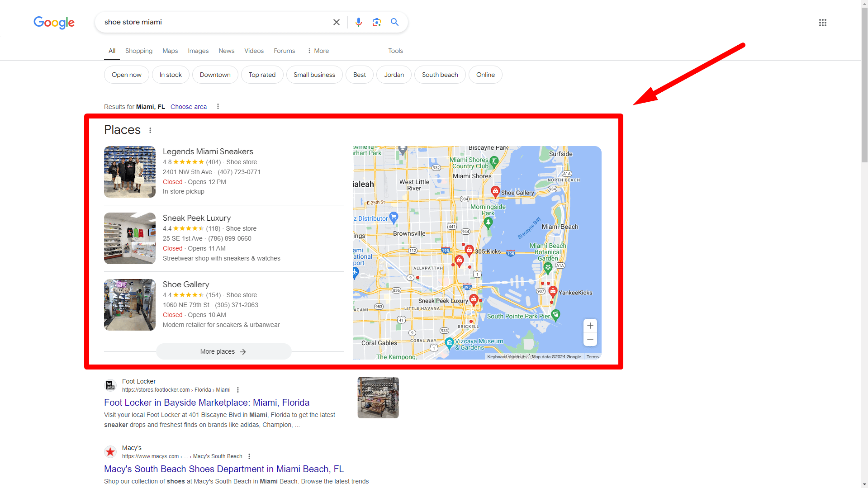Switch to the News tab
The image size is (868, 488).
coord(226,51)
